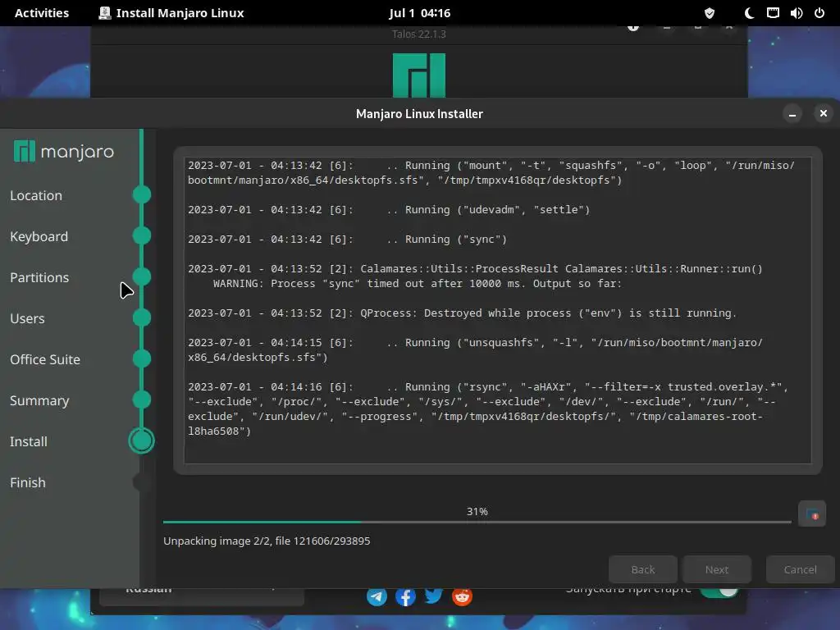Click the Manjaro logo in installer sidebar
The image size is (840, 630).
pos(64,151)
